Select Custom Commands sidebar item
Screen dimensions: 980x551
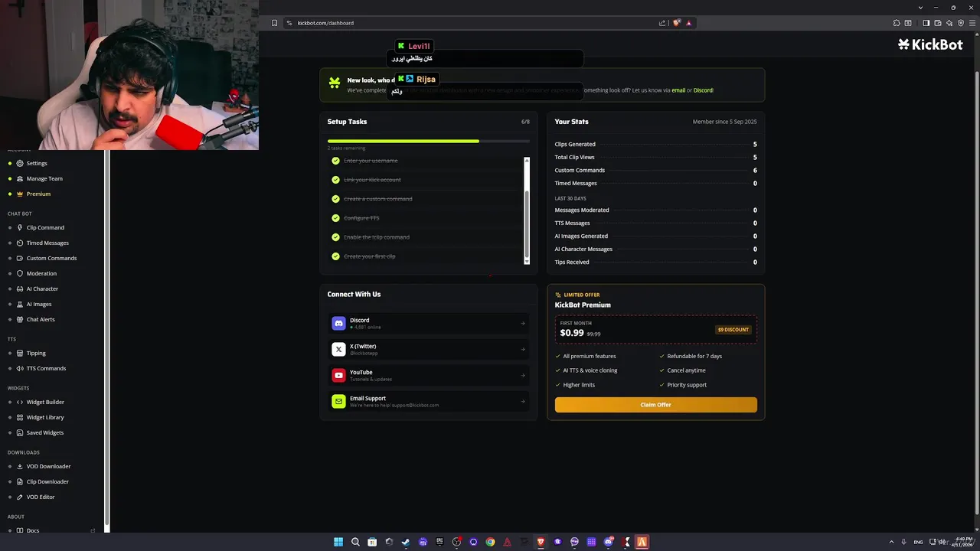point(51,258)
